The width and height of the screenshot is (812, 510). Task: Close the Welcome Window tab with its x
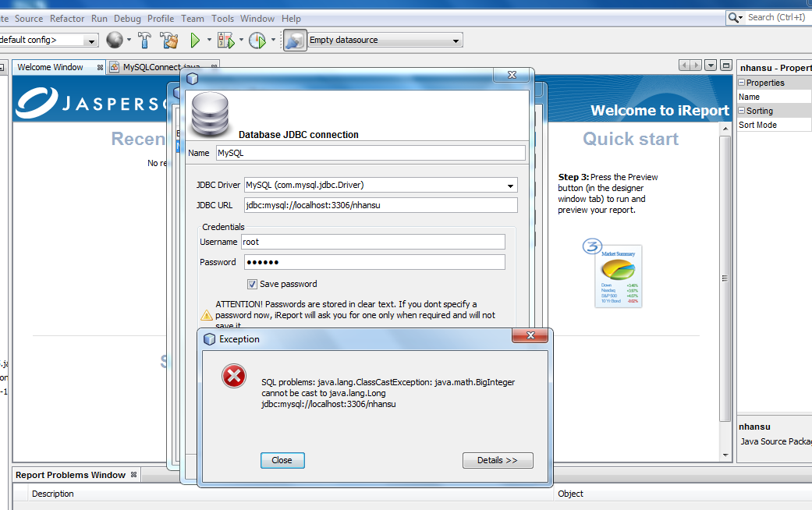pyautogui.click(x=100, y=67)
